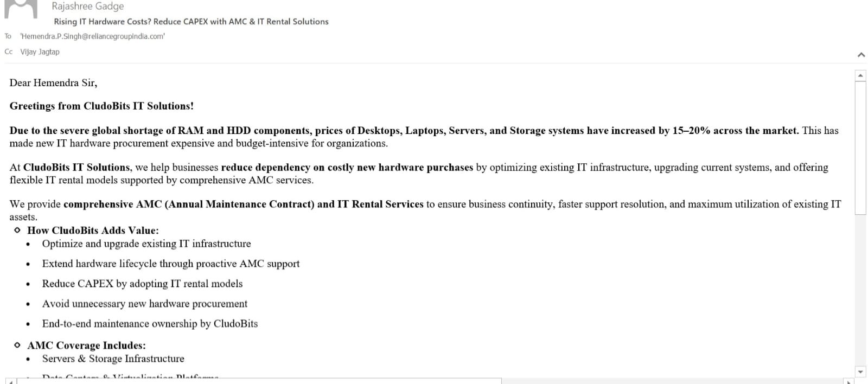Click the horizontal scrollbar left arrow
The image size is (868, 384).
[10, 382]
